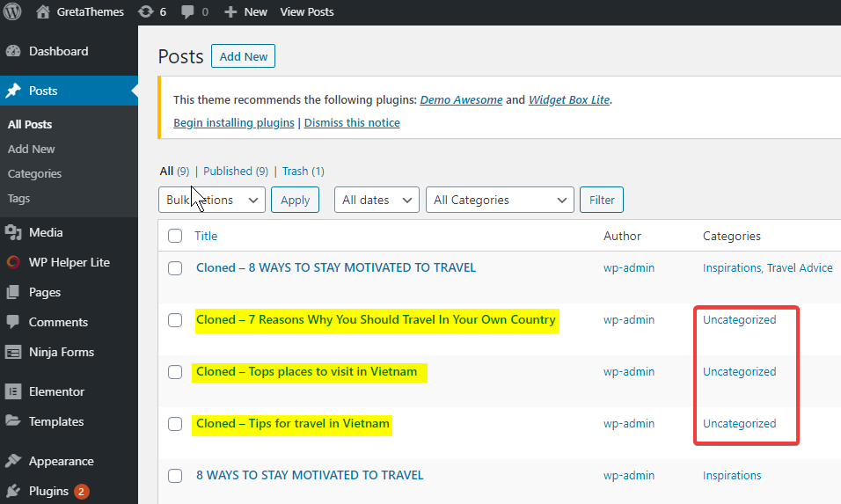Viewport: 841px width, 504px height.
Task: Click the Media icon in sidebar
Action: point(13,233)
